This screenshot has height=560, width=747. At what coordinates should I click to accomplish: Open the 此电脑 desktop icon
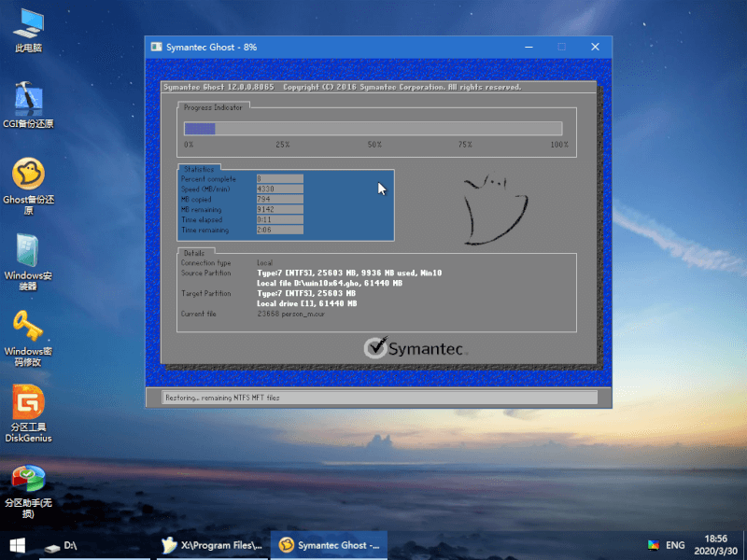coord(29,30)
